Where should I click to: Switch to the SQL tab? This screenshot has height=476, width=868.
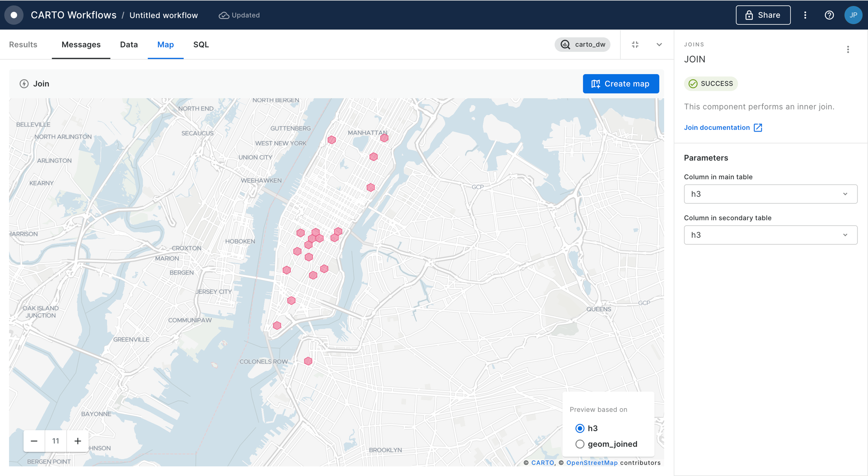click(201, 44)
